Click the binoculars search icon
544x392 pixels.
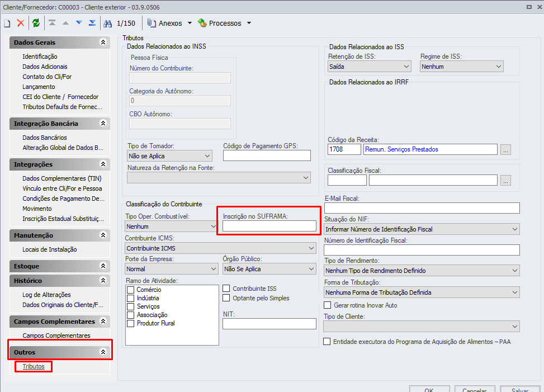tap(108, 23)
